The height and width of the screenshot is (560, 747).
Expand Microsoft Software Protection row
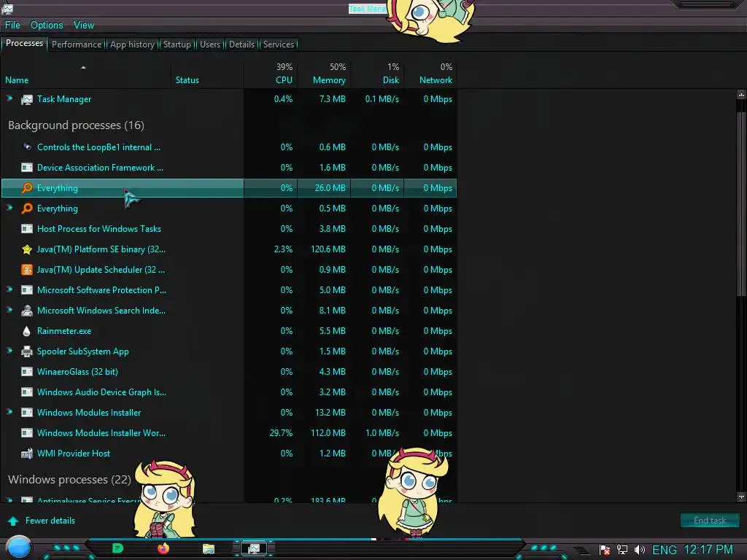(9, 289)
